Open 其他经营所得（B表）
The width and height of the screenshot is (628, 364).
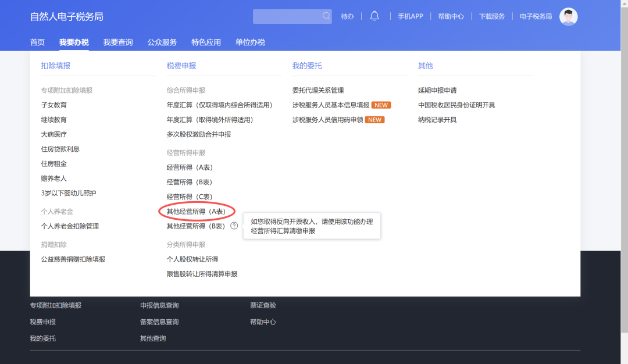pyautogui.click(x=196, y=226)
